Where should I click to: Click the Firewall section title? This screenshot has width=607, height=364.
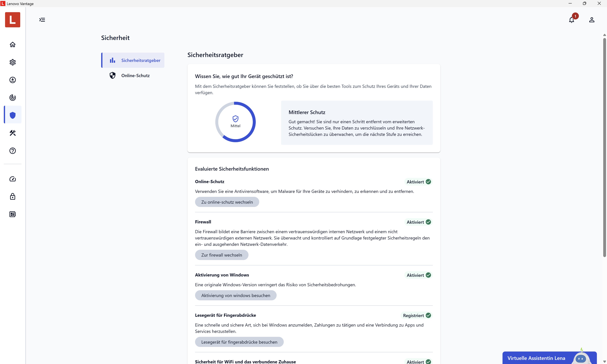point(203,222)
